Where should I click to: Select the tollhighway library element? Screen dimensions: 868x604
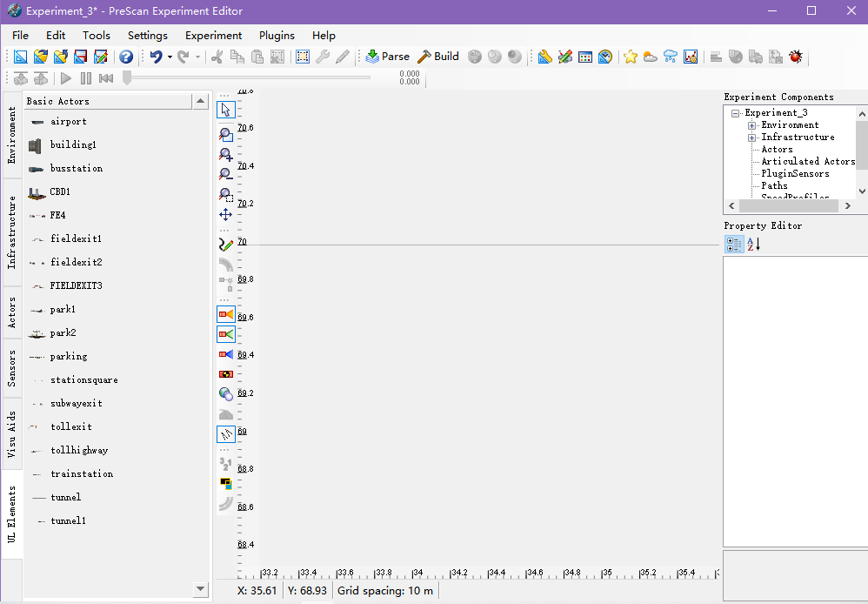click(79, 451)
